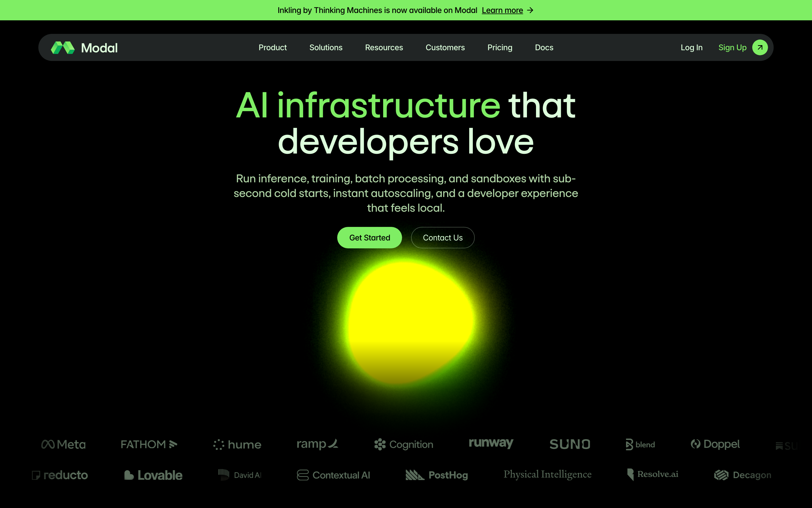This screenshot has height=508, width=812.
Task: Click the blend logo
Action: [640, 444]
